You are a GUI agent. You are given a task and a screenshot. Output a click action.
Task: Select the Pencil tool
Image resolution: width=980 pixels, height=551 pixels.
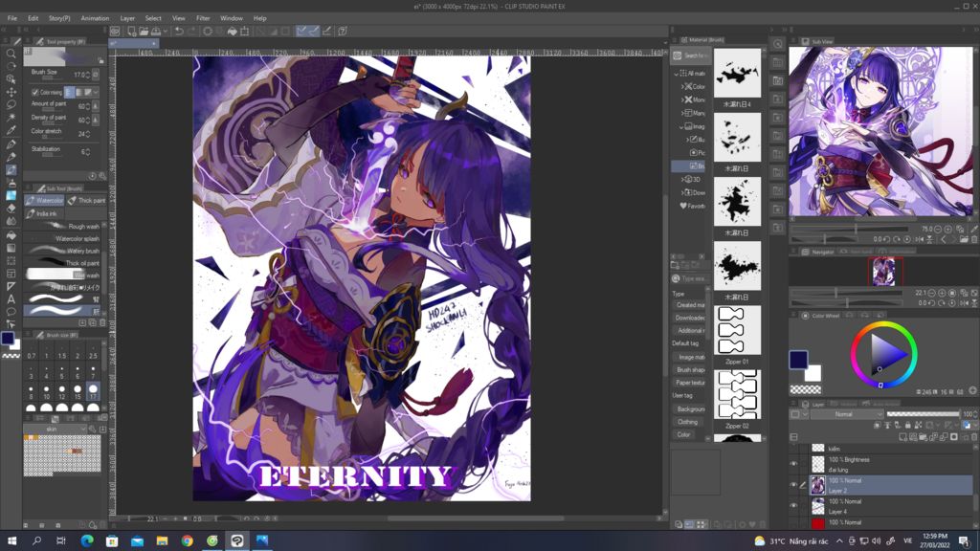coord(11,157)
